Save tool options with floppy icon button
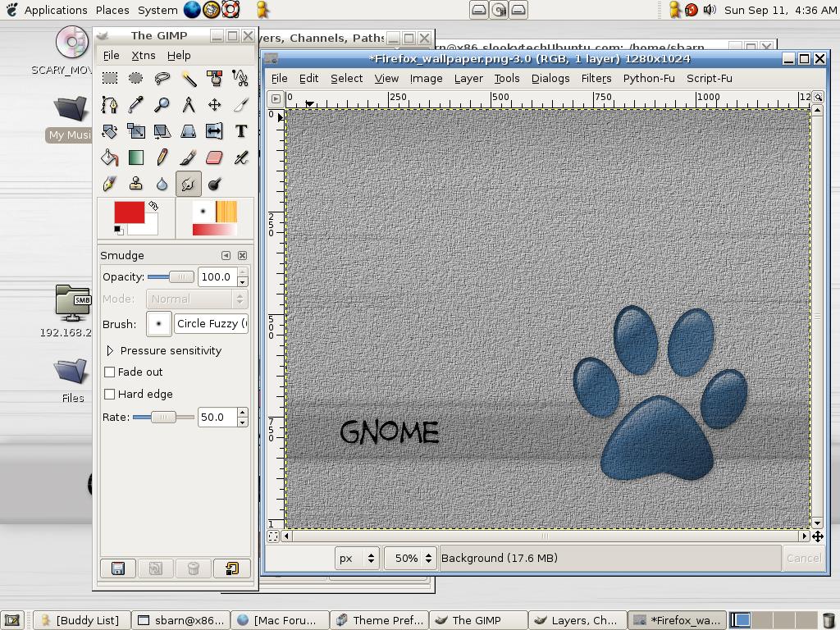840x630 pixels. click(118, 568)
